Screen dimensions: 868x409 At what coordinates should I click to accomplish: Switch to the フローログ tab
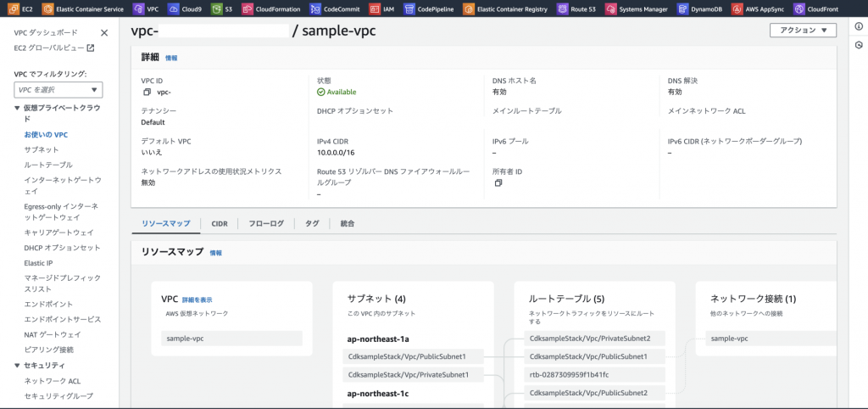(266, 223)
